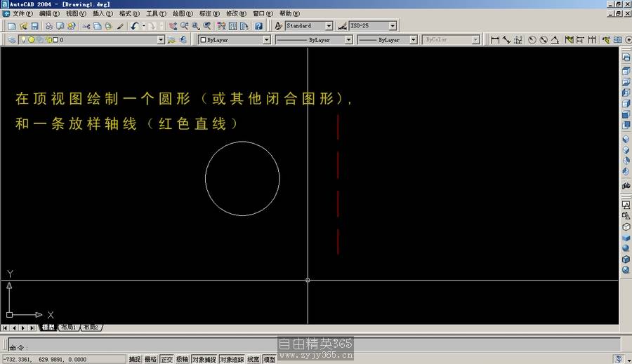Image resolution: width=632 pixels, height=364 pixels.
Task: Click the Help question mark icon
Action: [x=258, y=26]
